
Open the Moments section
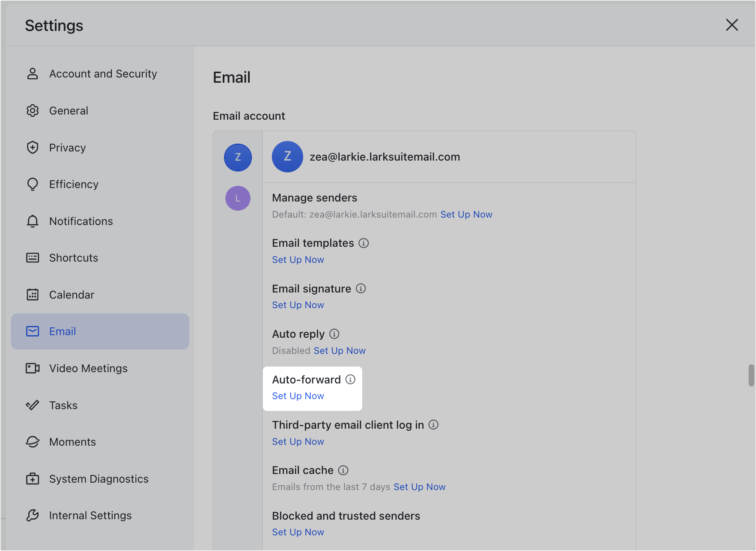(x=72, y=442)
